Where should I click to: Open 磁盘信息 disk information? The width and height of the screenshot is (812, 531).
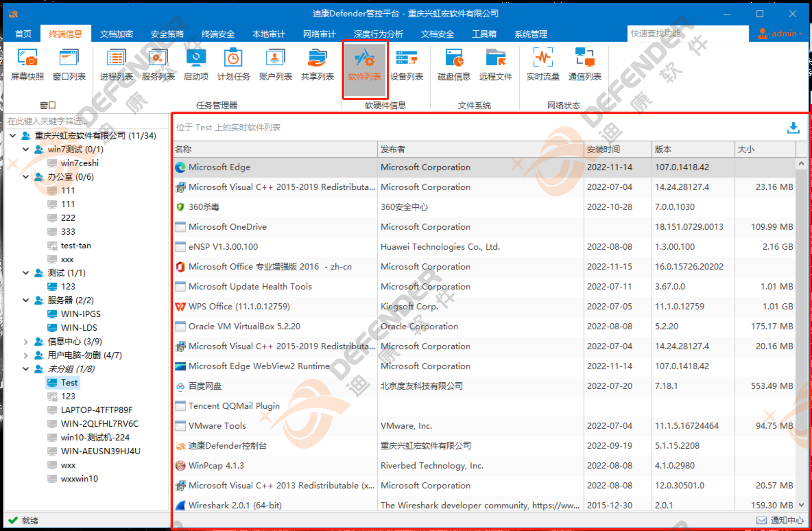tap(454, 64)
